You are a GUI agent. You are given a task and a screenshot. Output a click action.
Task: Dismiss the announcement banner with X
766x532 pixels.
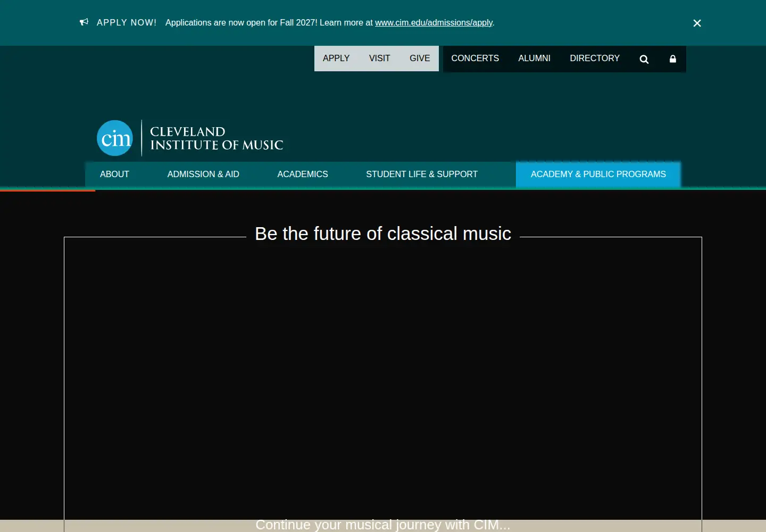click(x=697, y=23)
